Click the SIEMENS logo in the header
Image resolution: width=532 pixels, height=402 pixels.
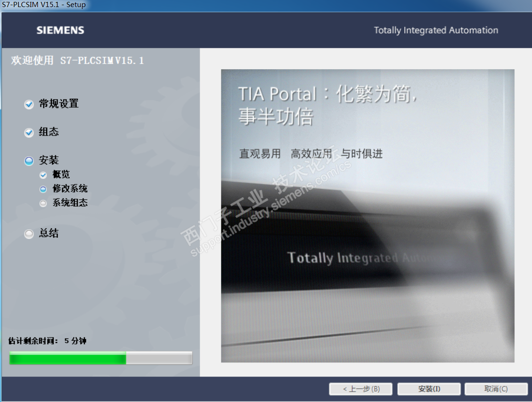(x=60, y=30)
